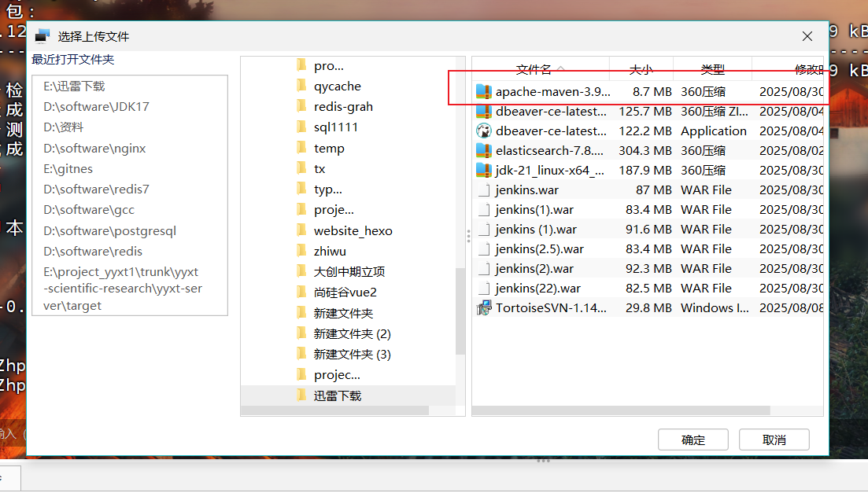Screen dimensions: 868x493
Task: Click the jenkins (1).war 91.6 MB file icon
Action: (484, 230)
